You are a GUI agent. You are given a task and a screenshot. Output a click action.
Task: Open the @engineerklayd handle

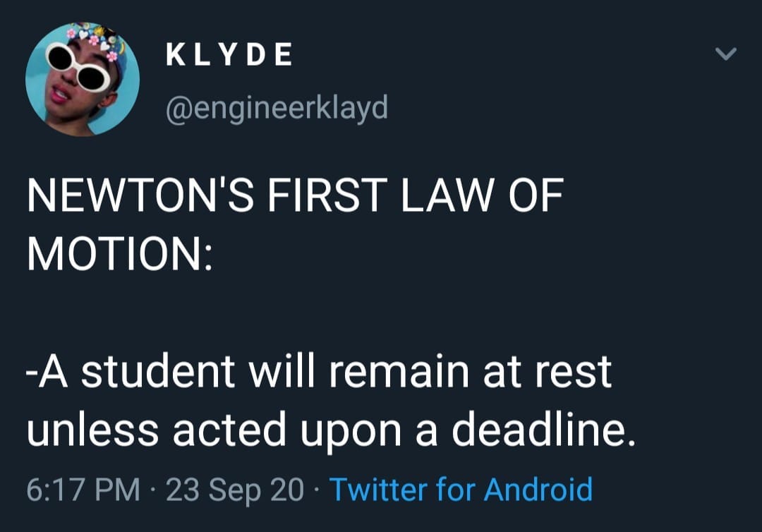pyautogui.click(x=277, y=108)
